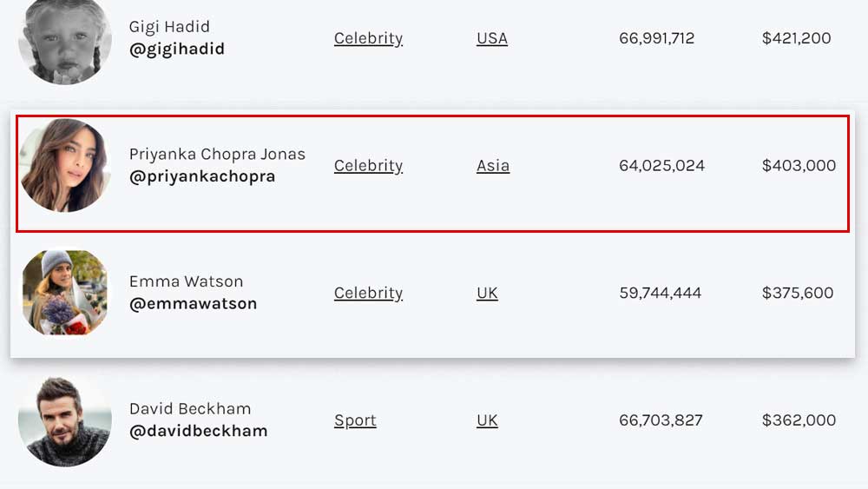
Task: Open the @priyankachopra handle
Action: coord(202,176)
